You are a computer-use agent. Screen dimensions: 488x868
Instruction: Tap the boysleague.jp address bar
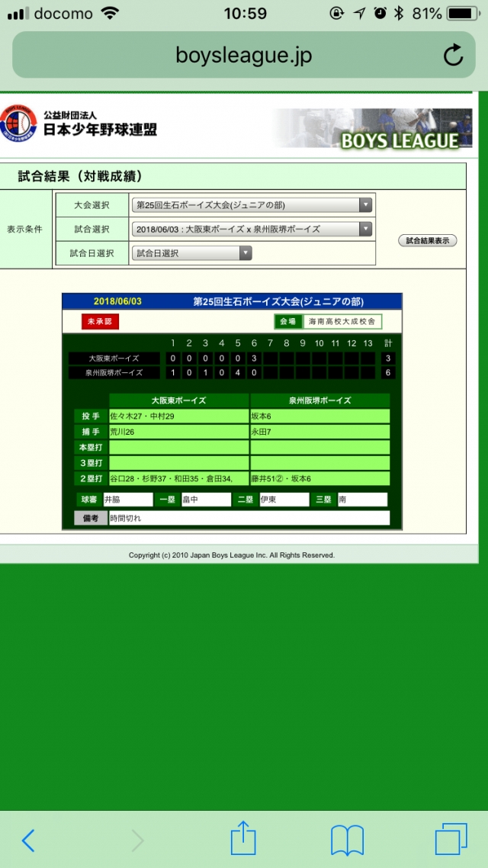click(243, 55)
